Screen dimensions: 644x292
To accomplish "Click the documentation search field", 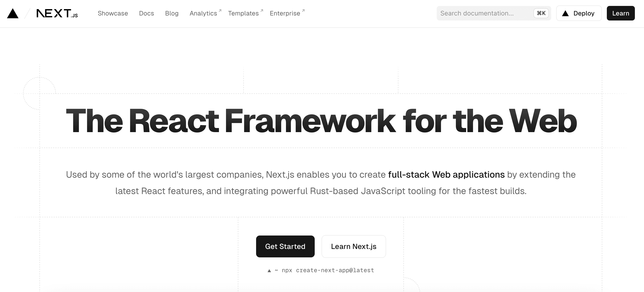I will (x=488, y=13).
